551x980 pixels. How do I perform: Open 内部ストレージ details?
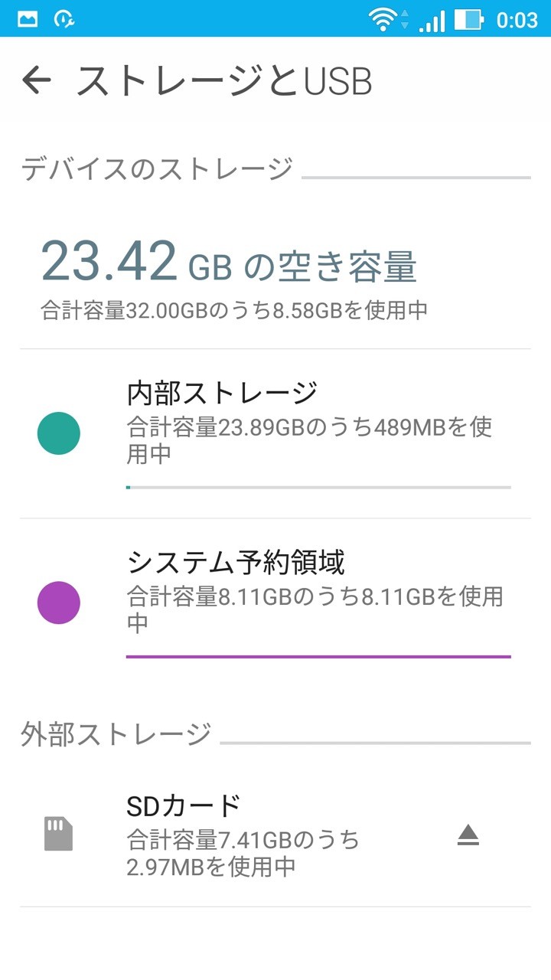point(275,433)
